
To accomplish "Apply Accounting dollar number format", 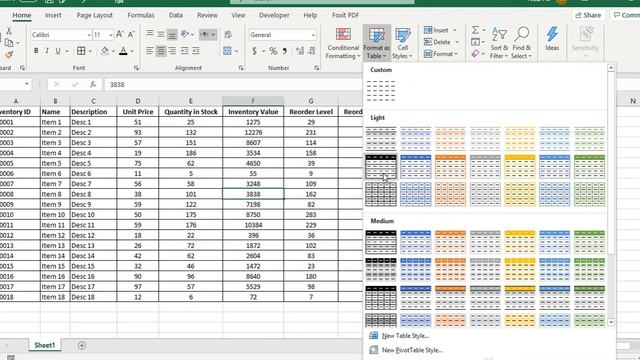I will (254, 51).
